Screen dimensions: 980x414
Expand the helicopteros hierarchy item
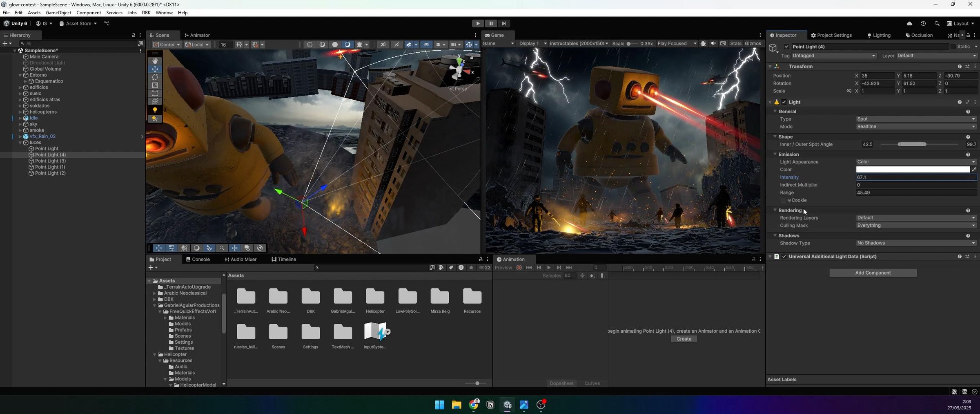[20, 112]
